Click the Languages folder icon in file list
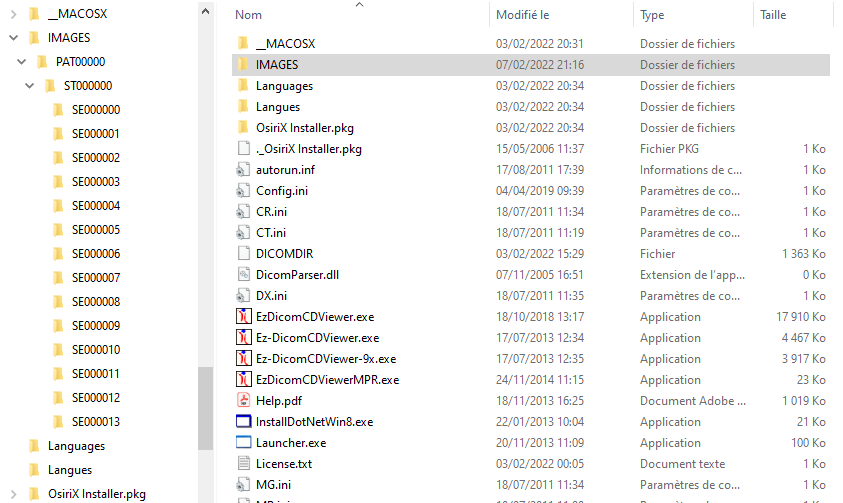 pyautogui.click(x=243, y=85)
